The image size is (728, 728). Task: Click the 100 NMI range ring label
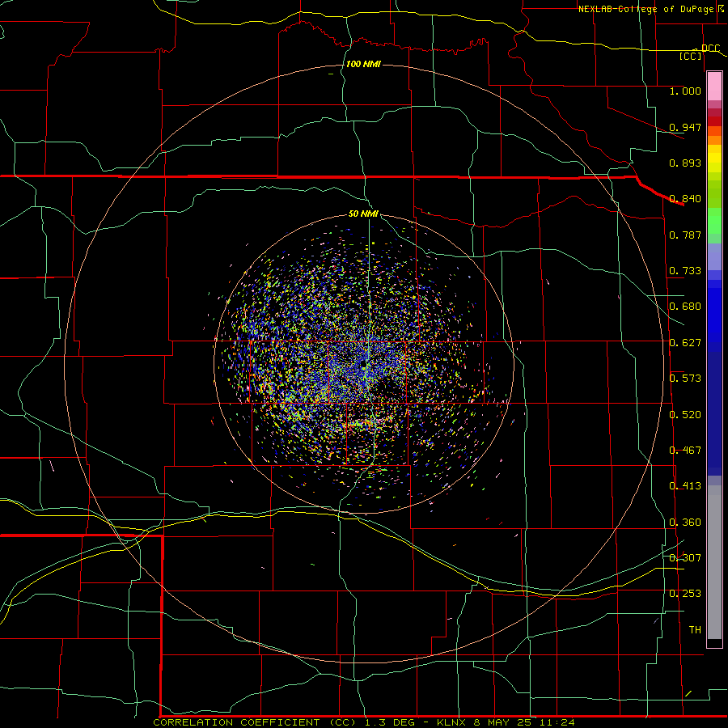pos(363,64)
